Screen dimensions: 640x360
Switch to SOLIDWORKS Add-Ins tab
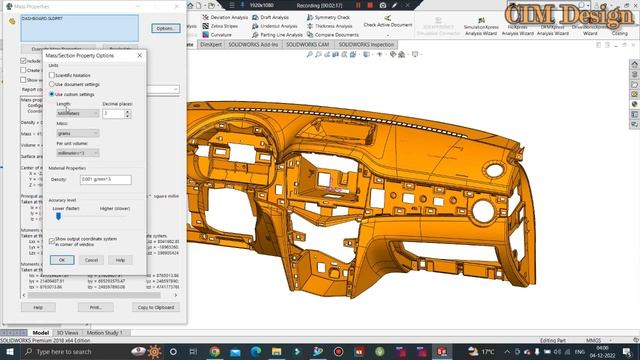(253, 44)
